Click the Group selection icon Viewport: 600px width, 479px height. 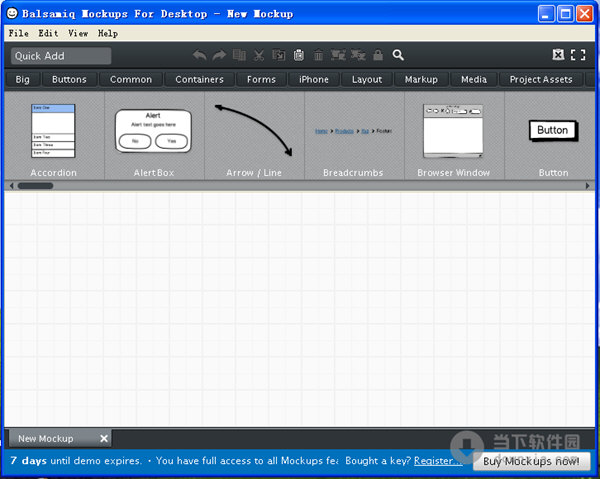point(338,55)
